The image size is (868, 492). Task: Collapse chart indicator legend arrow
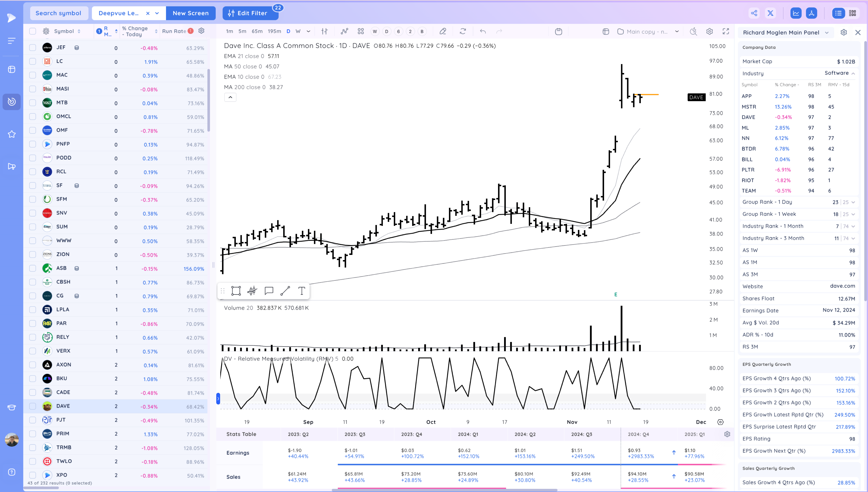(230, 97)
